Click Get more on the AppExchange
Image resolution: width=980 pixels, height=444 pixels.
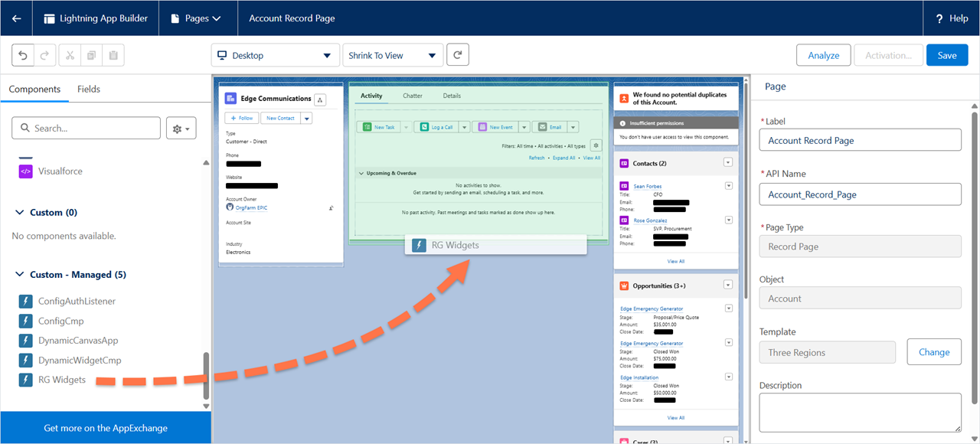point(106,428)
